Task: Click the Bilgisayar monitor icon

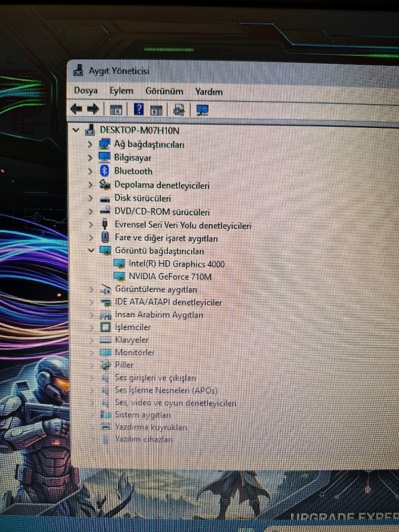Action: (104, 157)
